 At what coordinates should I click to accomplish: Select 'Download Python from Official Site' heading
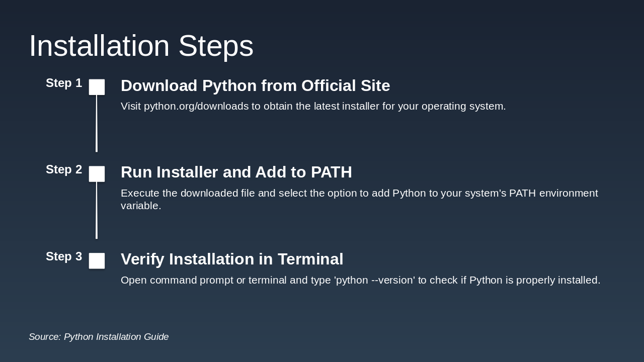[255, 86]
